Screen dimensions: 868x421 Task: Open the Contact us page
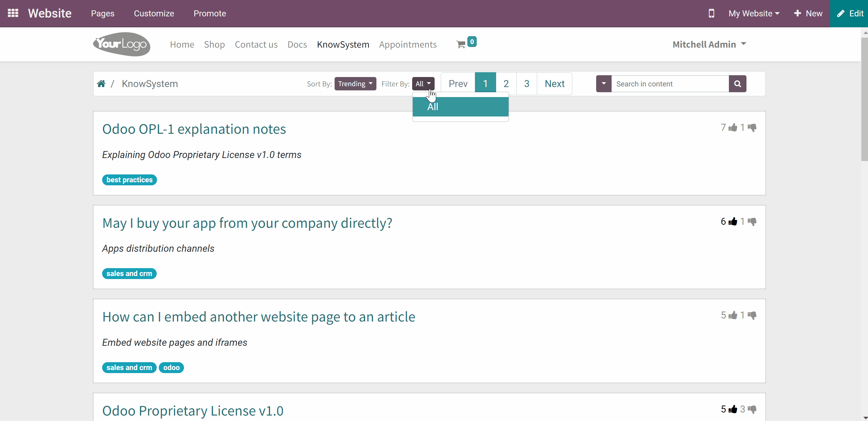point(256,45)
